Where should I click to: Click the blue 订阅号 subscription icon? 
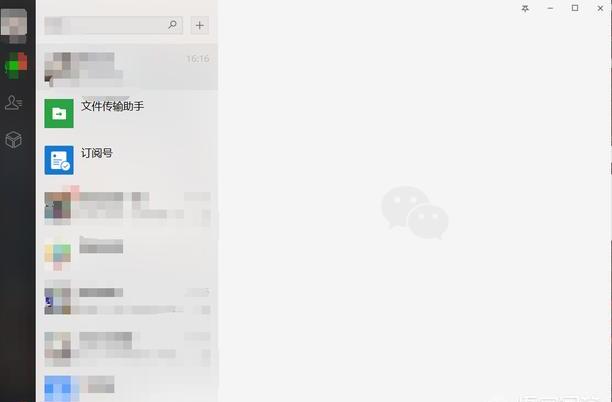click(x=59, y=160)
